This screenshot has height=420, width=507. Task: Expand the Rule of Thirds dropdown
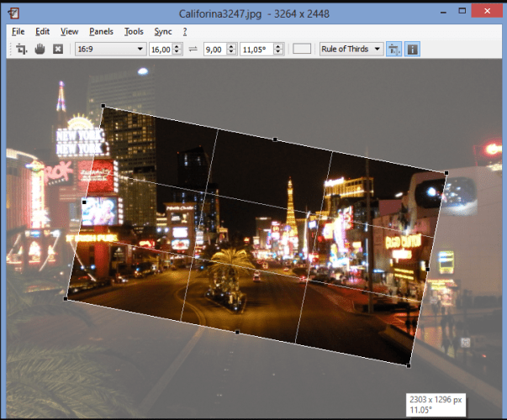click(351, 50)
